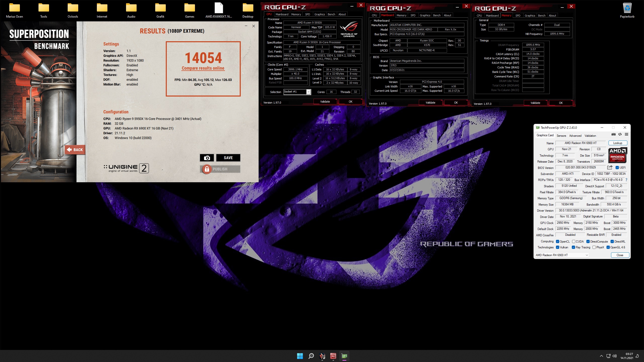Click the GPU-Z Name field AMD Radeon RX 6900 XT
Screen dimensions: 644x362
click(x=581, y=143)
